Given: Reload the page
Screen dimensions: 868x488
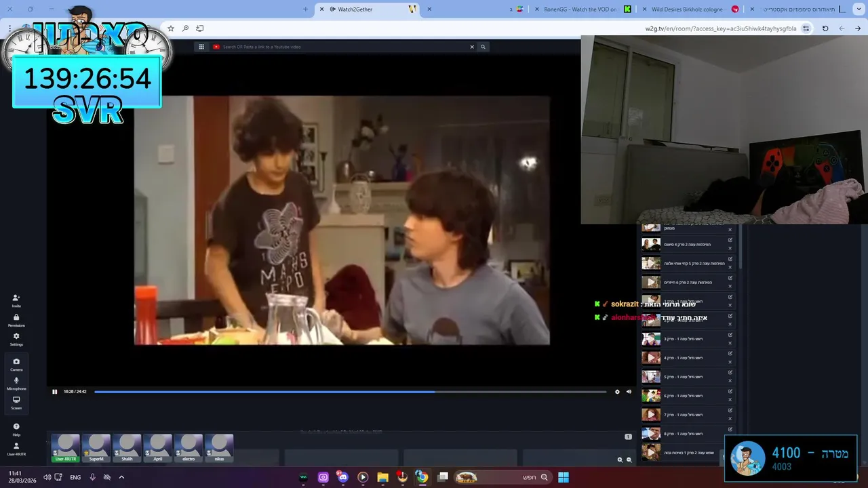Looking at the screenshot, I should [825, 28].
